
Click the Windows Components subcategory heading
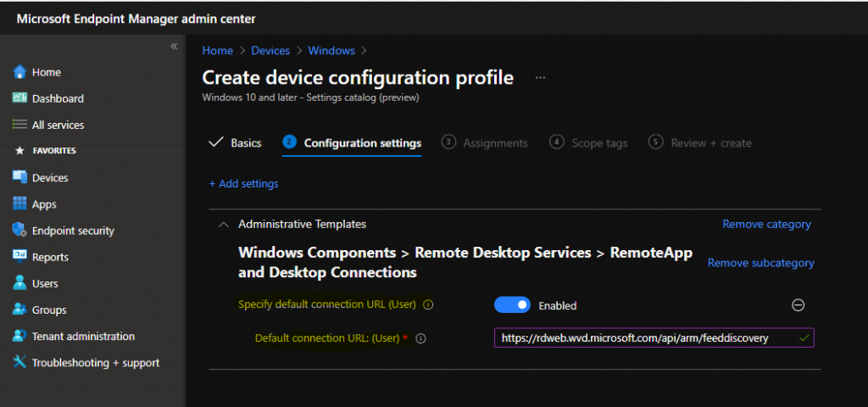point(465,263)
